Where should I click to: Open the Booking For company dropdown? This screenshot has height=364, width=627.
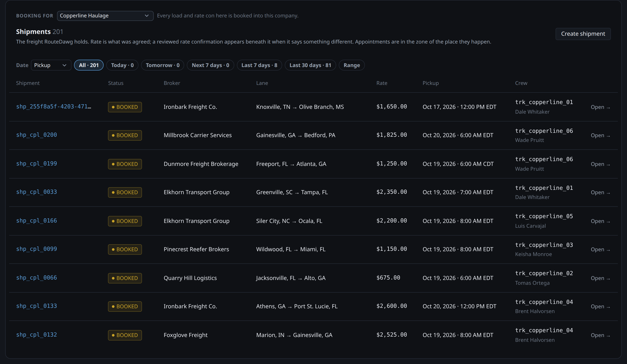point(105,16)
